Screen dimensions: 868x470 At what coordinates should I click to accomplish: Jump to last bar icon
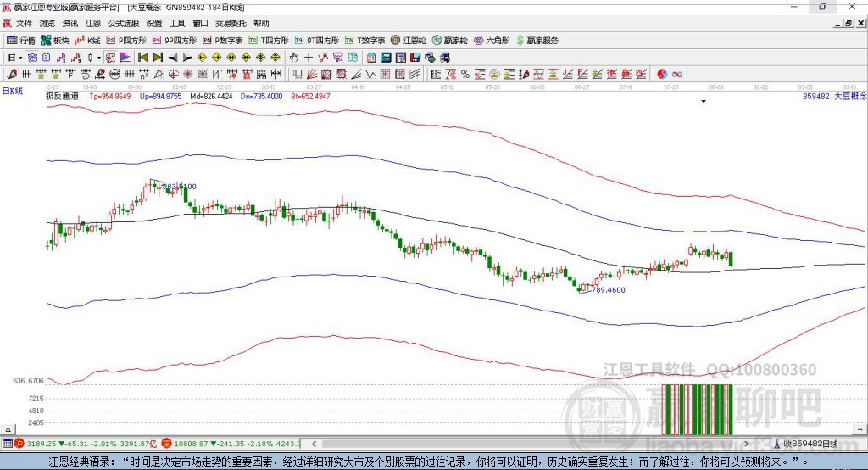[158, 58]
